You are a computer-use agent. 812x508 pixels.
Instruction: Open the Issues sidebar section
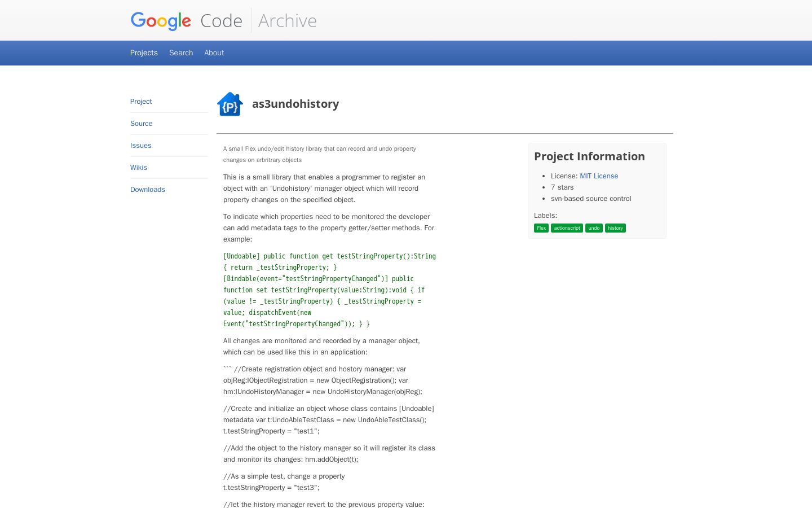pyautogui.click(x=141, y=146)
